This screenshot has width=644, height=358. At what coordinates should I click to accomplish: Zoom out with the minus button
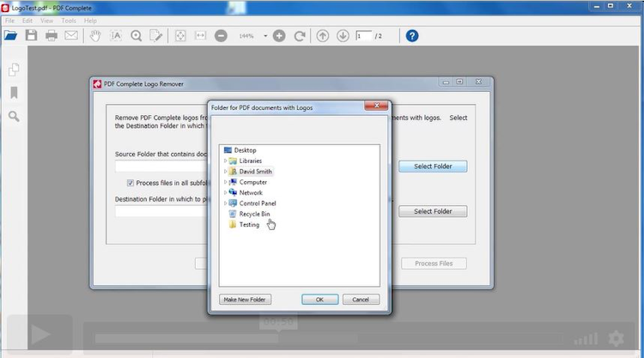[x=221, y=36]
